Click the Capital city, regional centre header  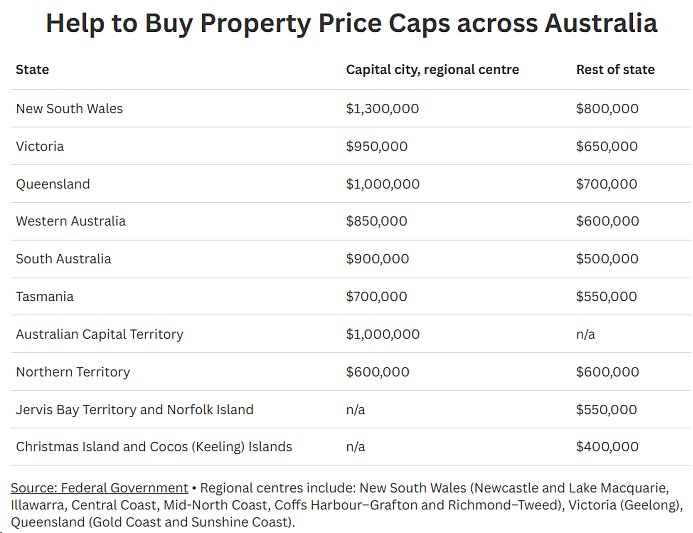tap(432, 70)
